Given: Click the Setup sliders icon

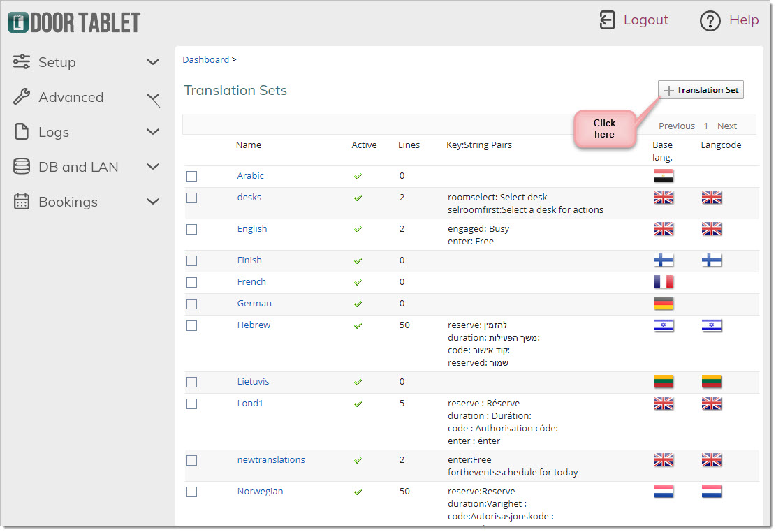Looking at the screenshot, I should [21, 62].
